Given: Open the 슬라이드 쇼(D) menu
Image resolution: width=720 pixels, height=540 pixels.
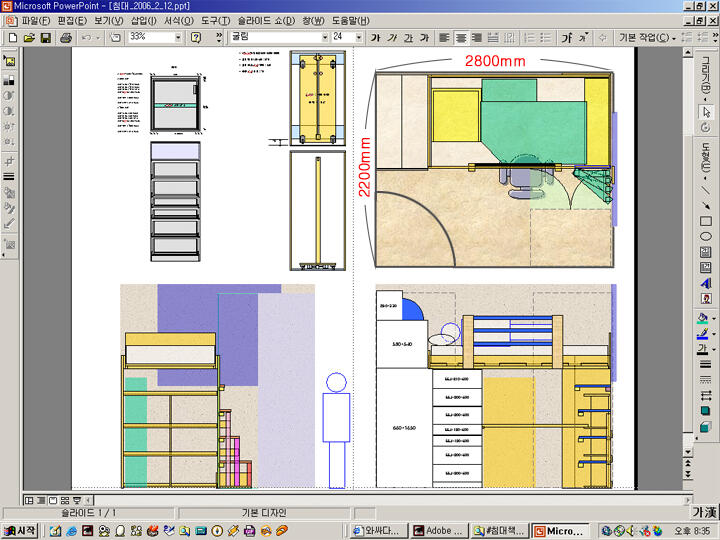Looking at the screenshot, I should click(265, 21).
